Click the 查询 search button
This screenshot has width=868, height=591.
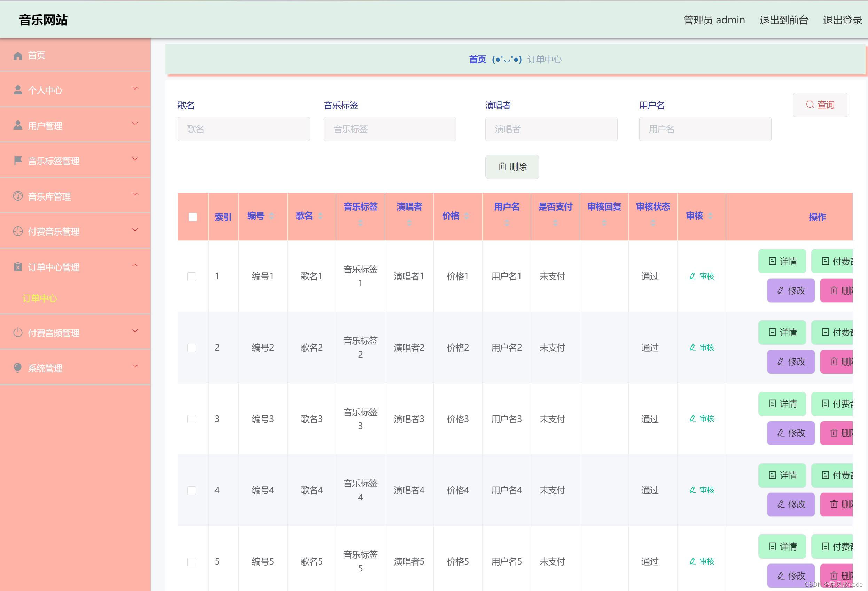click(x=820, y=104)
